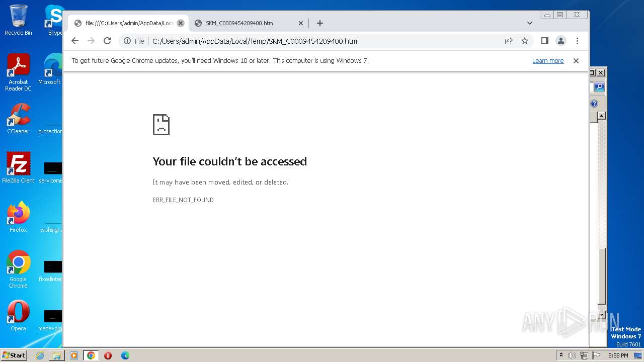
Task: Open Internet Explorer from taskbar
Action: 40,355
